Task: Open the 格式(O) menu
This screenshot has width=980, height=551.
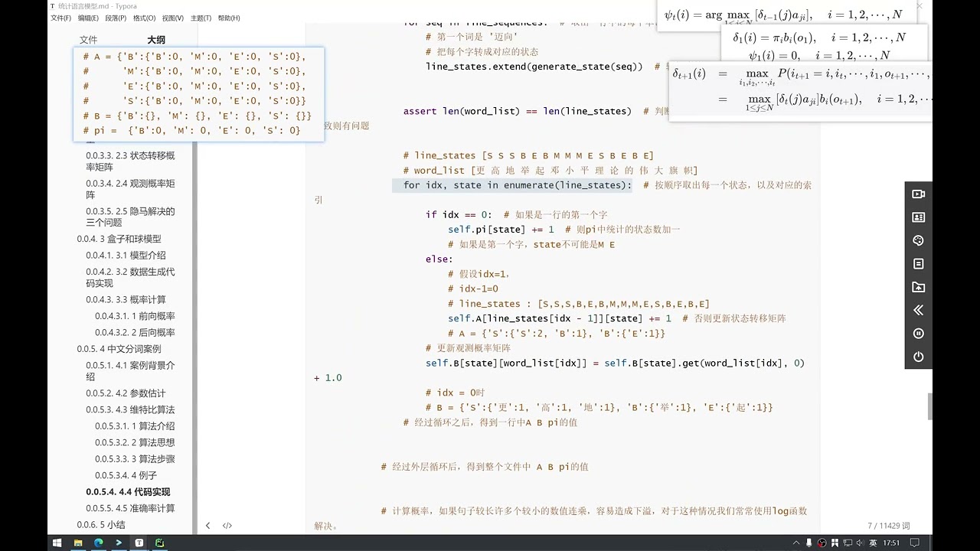Action: 144,18
